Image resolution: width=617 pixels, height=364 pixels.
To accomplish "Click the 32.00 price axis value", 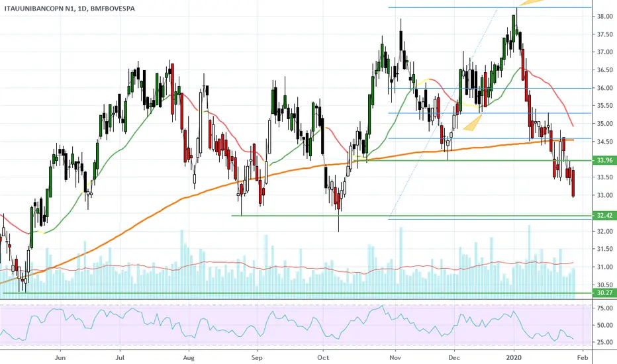I will point(604,232).
